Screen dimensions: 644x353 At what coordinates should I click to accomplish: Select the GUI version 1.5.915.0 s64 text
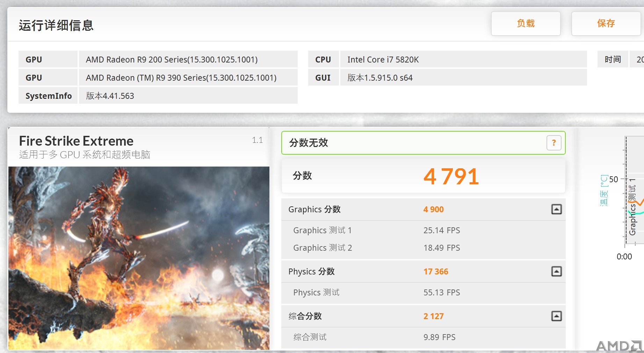(380, 78)
